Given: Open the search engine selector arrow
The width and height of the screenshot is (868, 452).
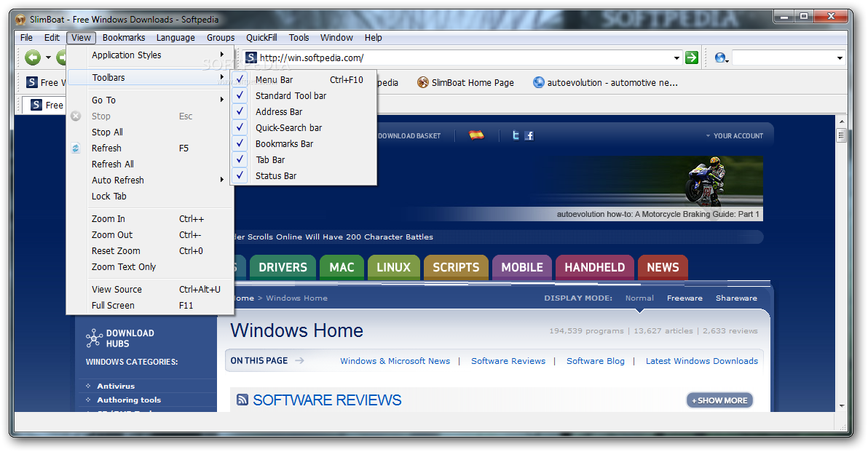Looking at the screenshot, I should click(727, 60).
